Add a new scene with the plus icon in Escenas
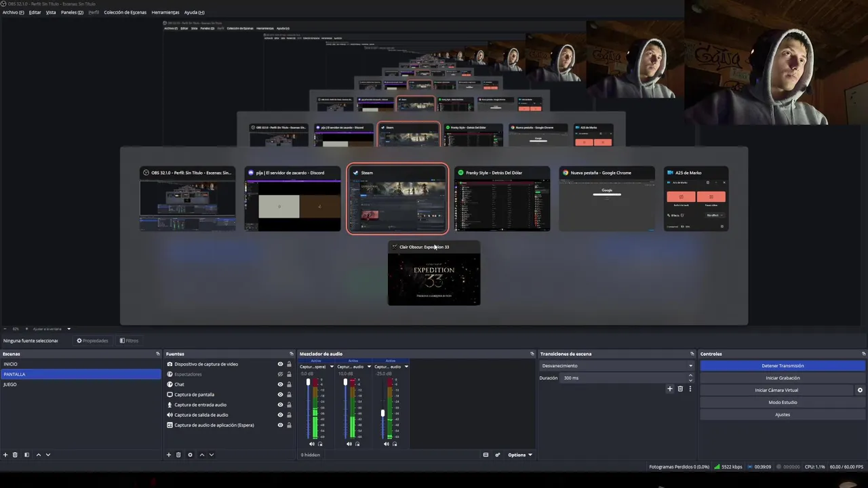This screenshot has height=488, width=868. click(x=5, y=455)
